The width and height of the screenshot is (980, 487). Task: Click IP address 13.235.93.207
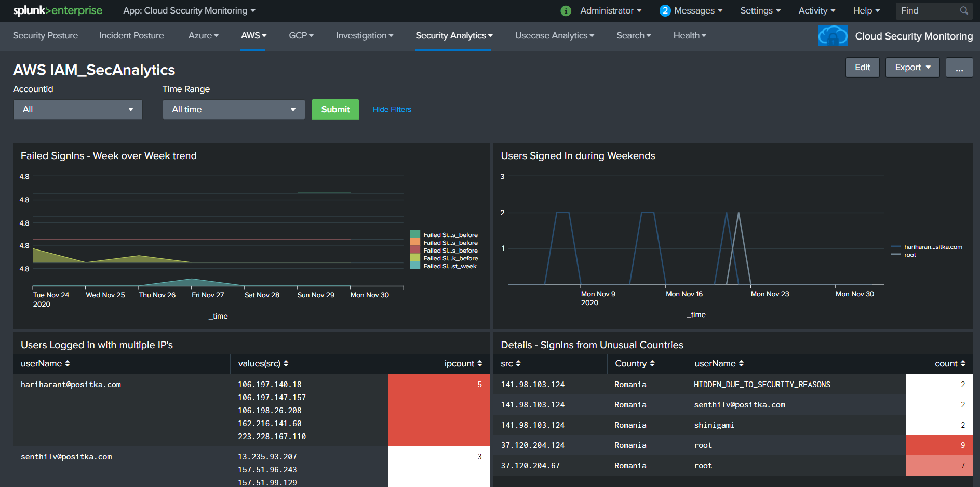pyautogui.click(x=267, y=457)
